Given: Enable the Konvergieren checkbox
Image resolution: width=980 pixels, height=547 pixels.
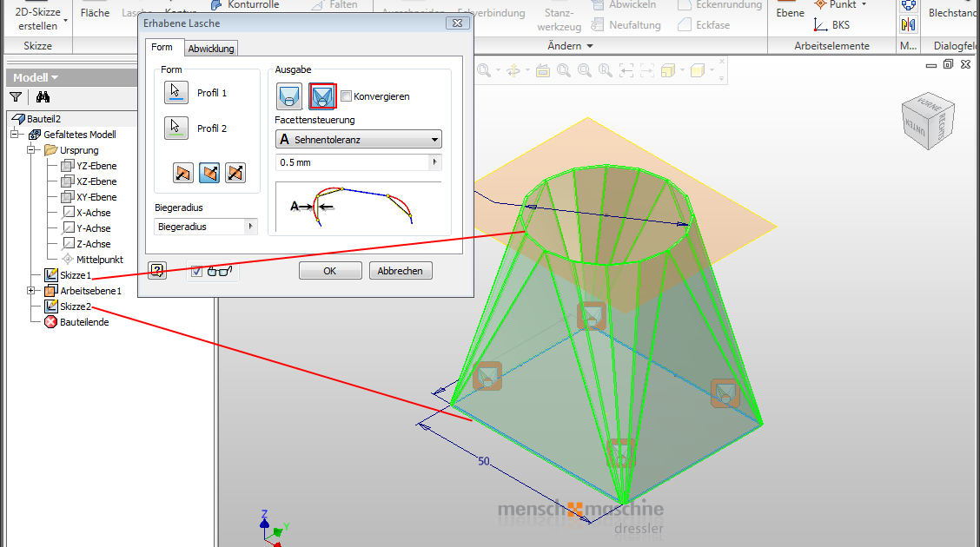Looking at the screenshot, I should (347, 96).
